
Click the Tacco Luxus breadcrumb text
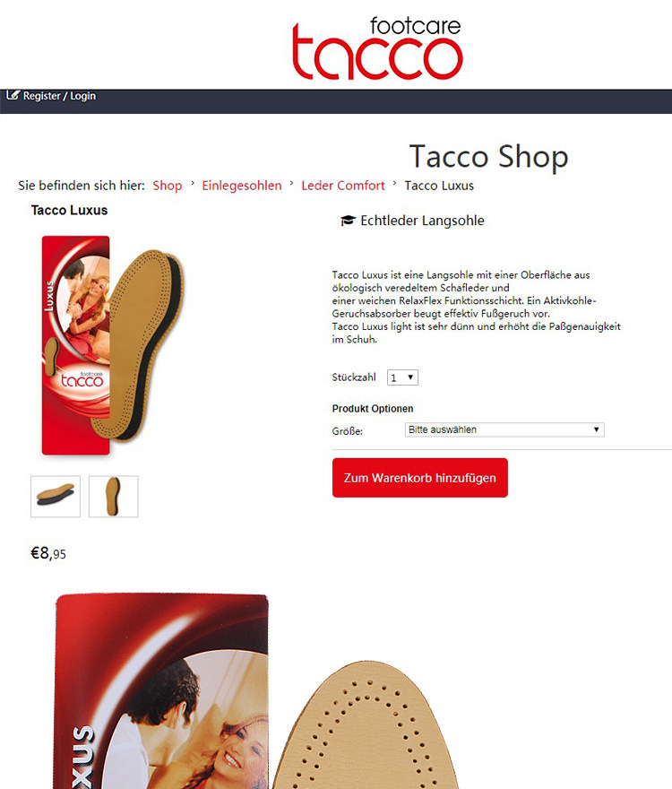[439, 186]
